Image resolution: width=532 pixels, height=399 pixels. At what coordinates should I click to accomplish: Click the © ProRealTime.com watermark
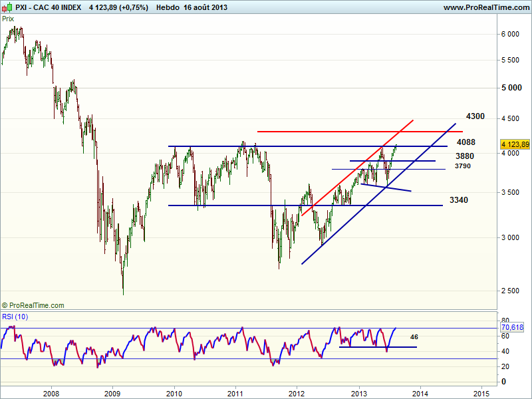[33, 305]
